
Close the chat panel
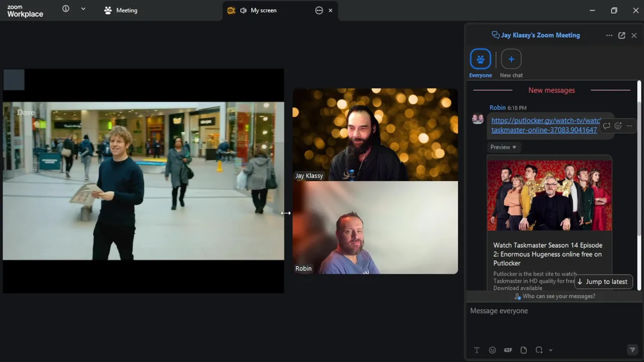click(634, 35)
